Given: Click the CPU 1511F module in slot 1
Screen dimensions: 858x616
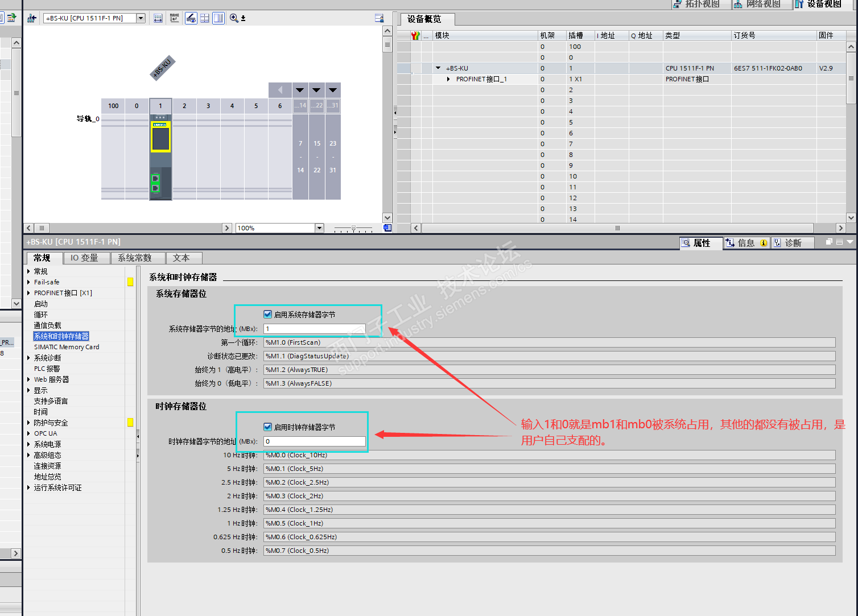Looking at the screenshot, I should pyautogui.click(x=160, y=156).
